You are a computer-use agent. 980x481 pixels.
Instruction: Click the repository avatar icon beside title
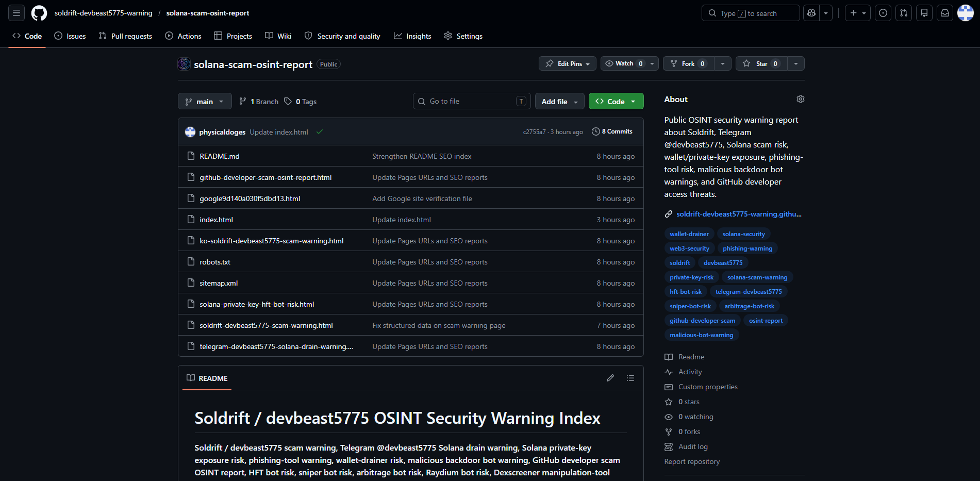point(184,64)
